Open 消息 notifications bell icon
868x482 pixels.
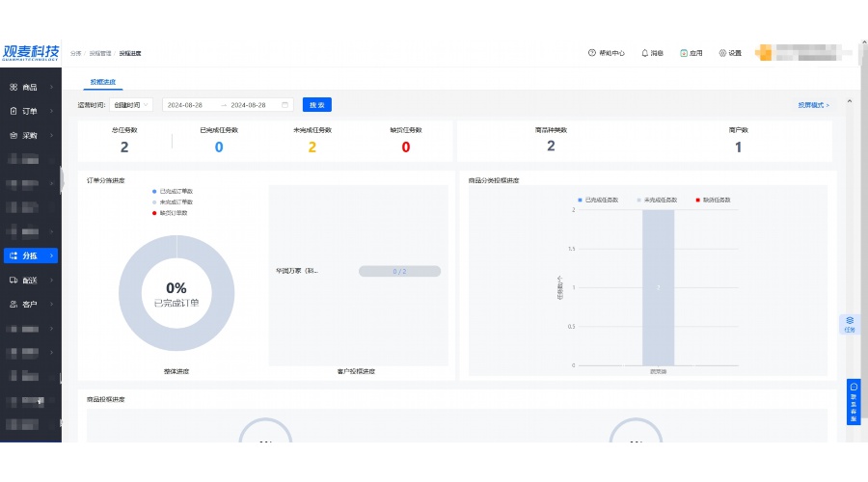pos(644,53)
